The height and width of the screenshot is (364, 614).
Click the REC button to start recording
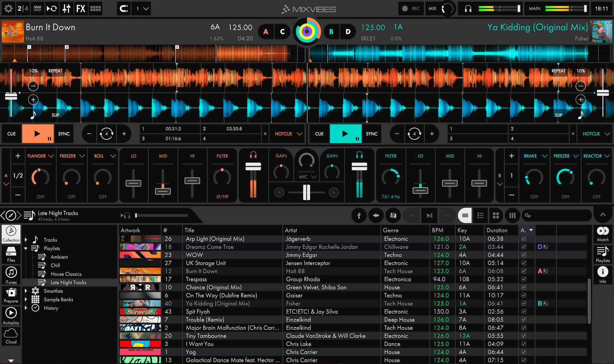pos(411,9)
